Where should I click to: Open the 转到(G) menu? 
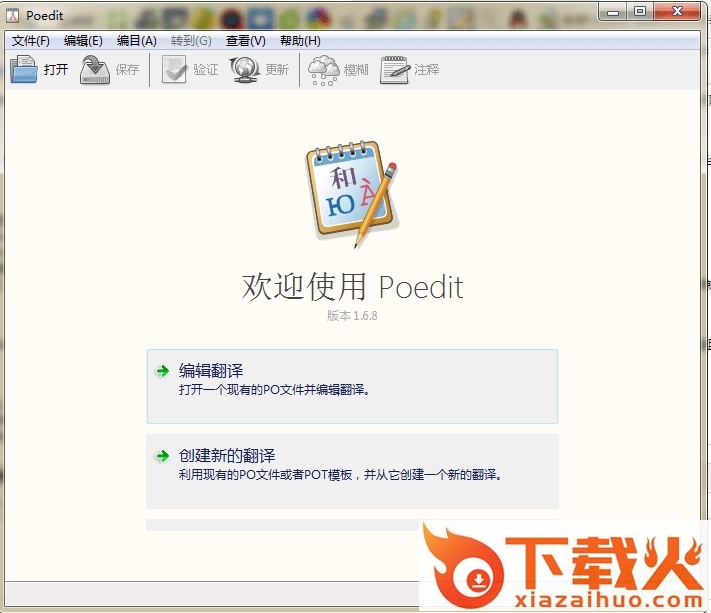tap(191, 41)
